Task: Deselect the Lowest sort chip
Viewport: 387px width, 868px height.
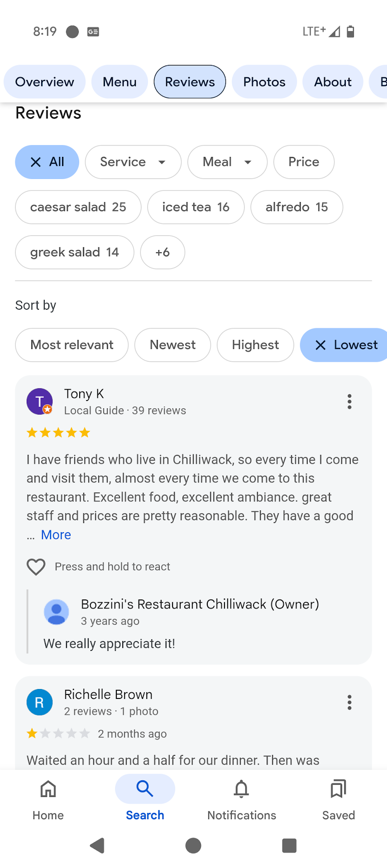Action: [320, 345]
